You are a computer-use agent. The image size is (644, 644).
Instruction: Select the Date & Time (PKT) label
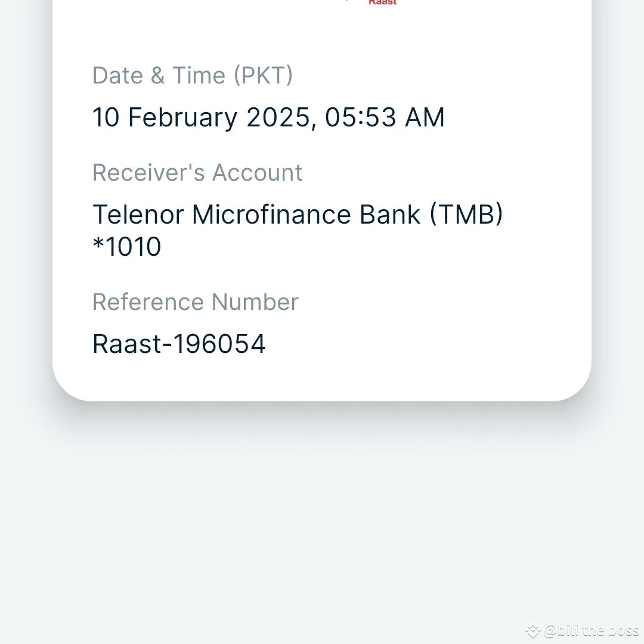coord(193,76)
